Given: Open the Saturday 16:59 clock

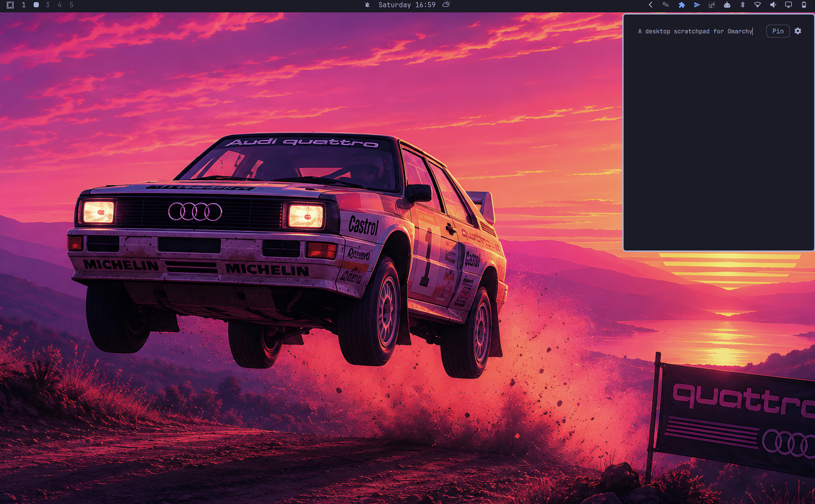Looking at the screenshot, I should (407, 5).
